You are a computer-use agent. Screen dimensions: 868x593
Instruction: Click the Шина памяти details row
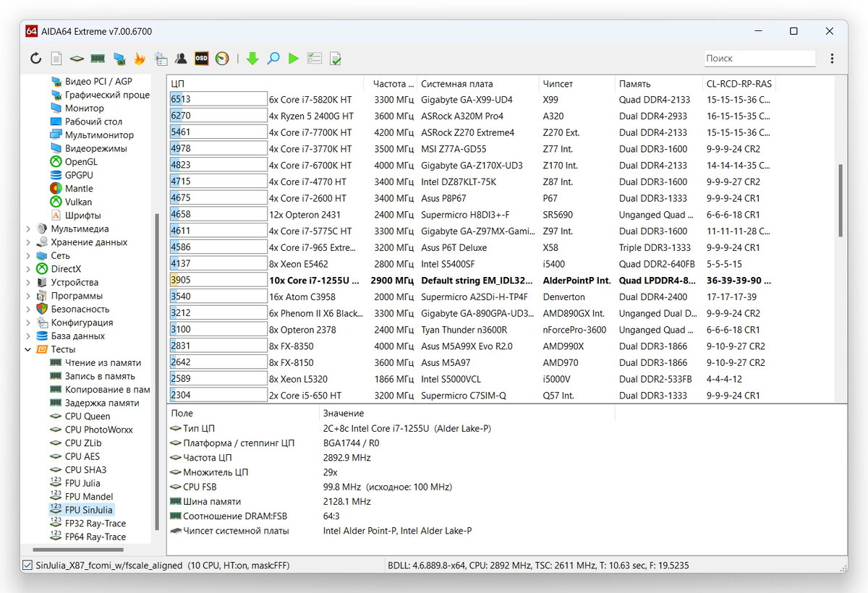pyautogui.click(x=270, y=501)
